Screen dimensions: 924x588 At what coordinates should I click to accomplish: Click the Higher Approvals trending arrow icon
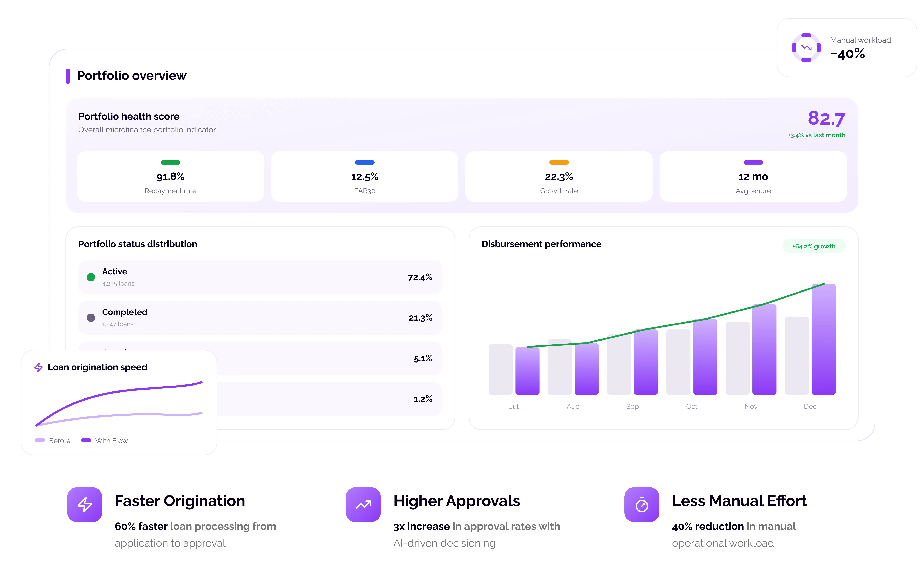click(363, 504)
